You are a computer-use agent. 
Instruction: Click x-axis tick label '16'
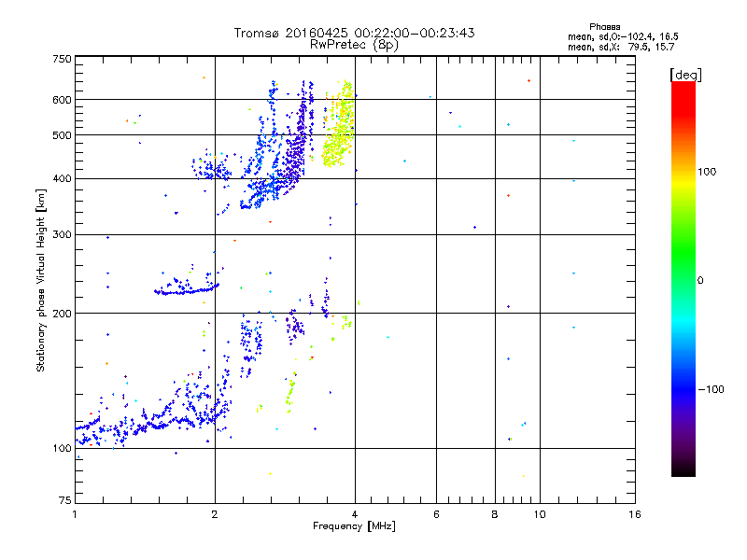(x=635, y=514)
